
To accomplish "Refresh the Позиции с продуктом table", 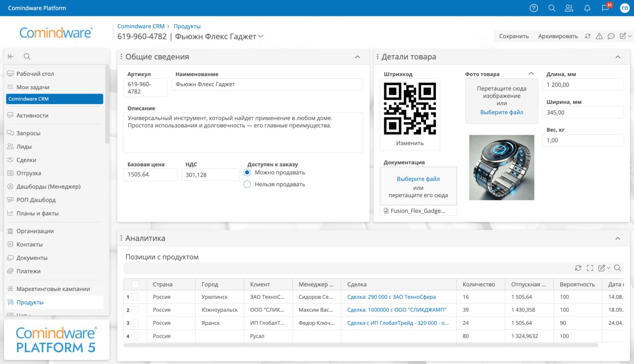I will click(578, 268).
